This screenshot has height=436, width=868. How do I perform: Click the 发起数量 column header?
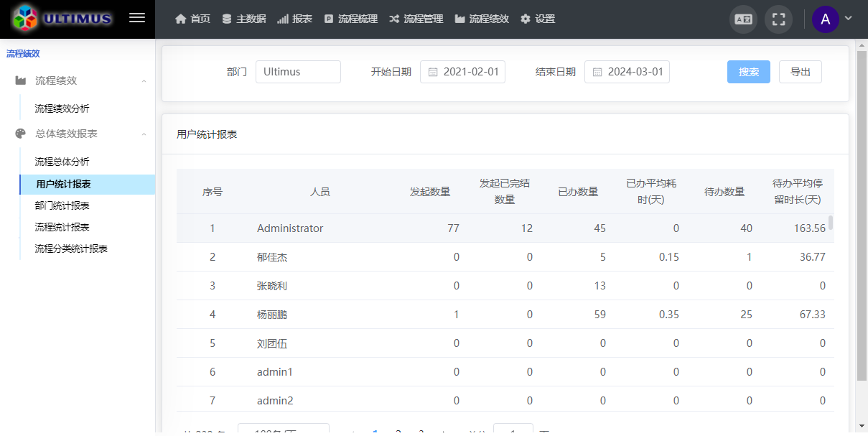430,192
